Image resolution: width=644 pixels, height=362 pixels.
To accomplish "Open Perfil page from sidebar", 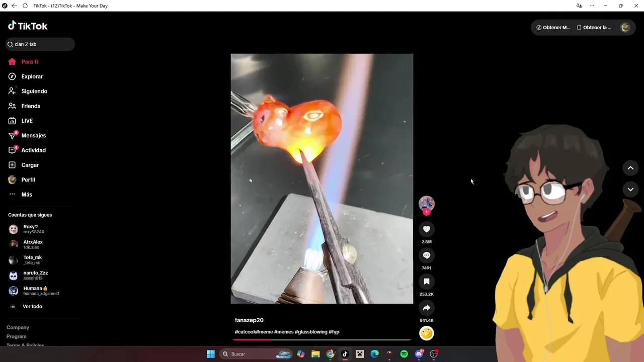I will point(28,179).
